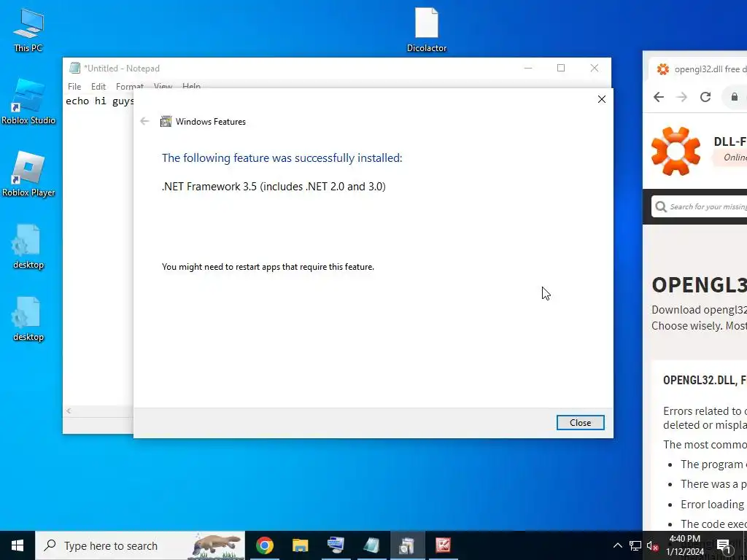Switch to Notepad via taskbar icon

pyautogui.click(x=371, y=545)
